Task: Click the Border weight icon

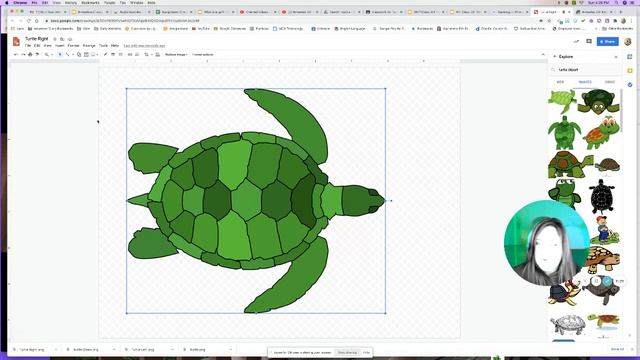Action: [113, 54]
